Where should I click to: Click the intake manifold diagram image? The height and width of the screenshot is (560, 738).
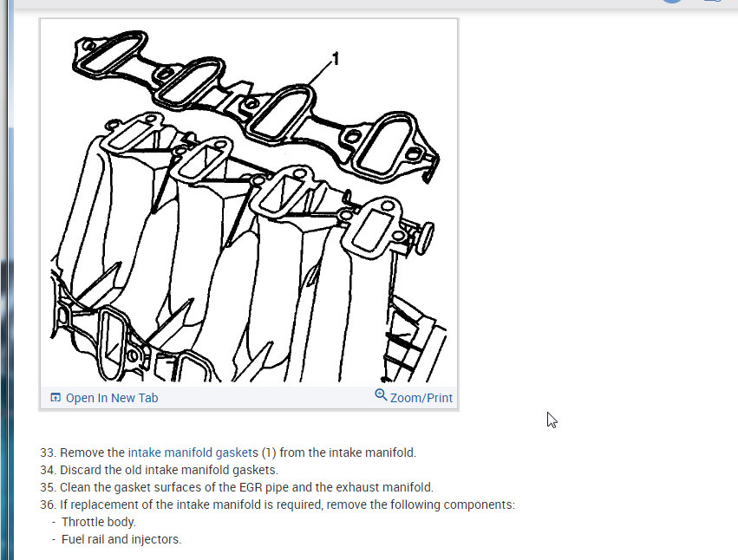click(x=249, y=203)
